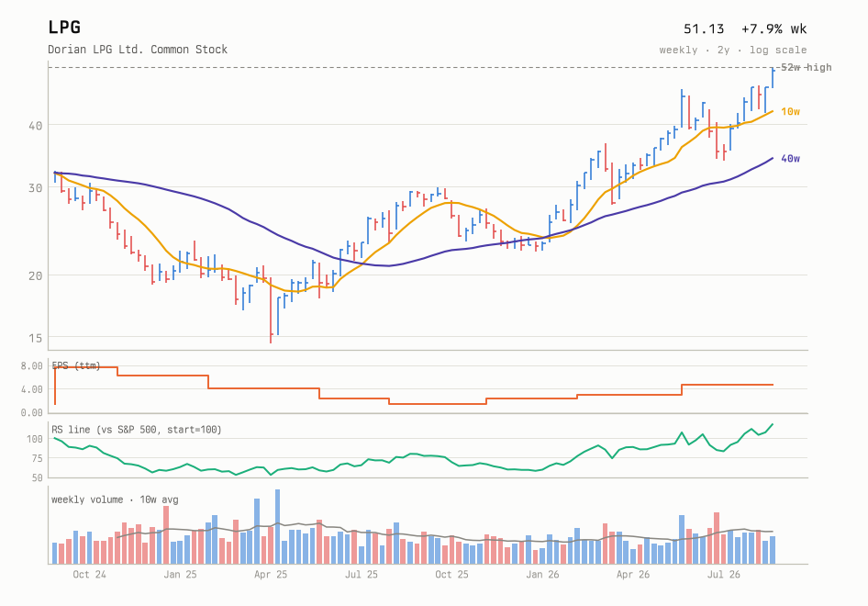Click the 50 RS axis value
The height and width of the screenshot is (606, 868).
point(37,477)
